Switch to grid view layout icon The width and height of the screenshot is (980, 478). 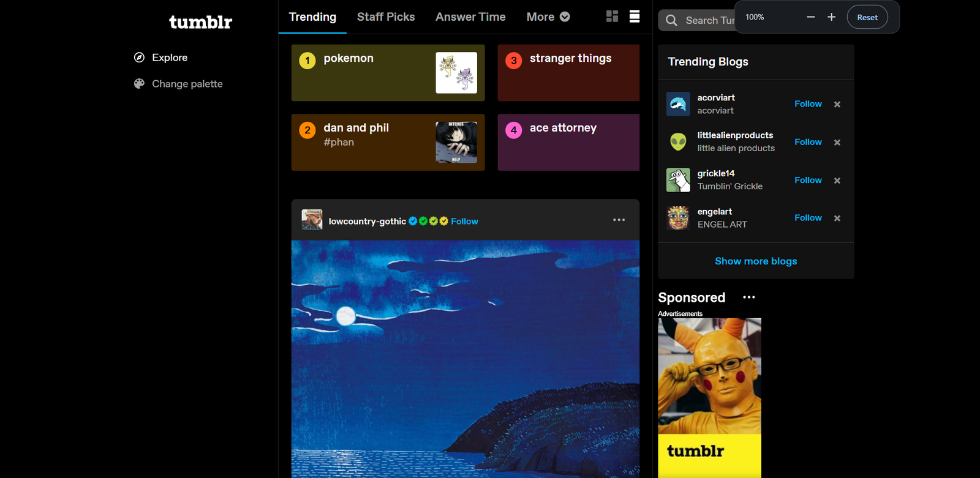click(x=612, y=17)
